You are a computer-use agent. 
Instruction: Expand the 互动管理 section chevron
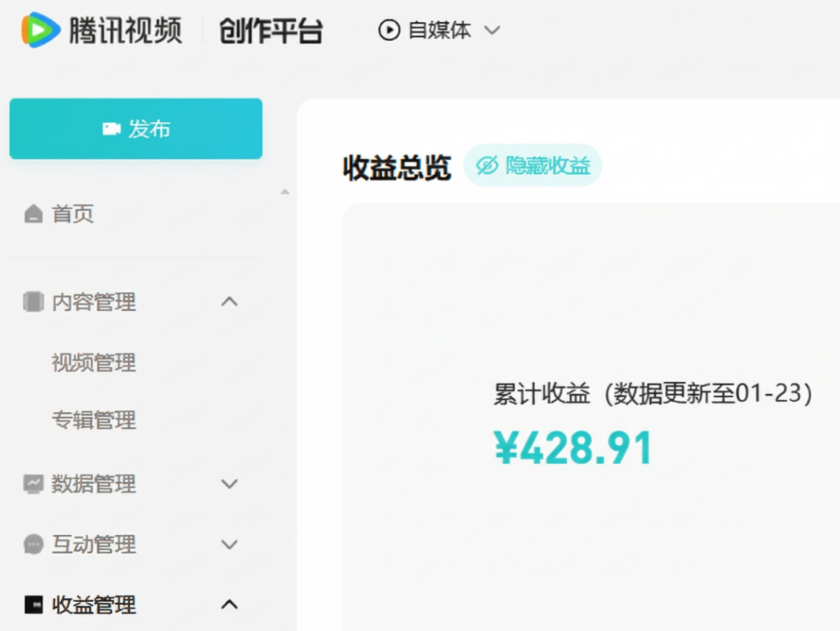coord(229,544)
